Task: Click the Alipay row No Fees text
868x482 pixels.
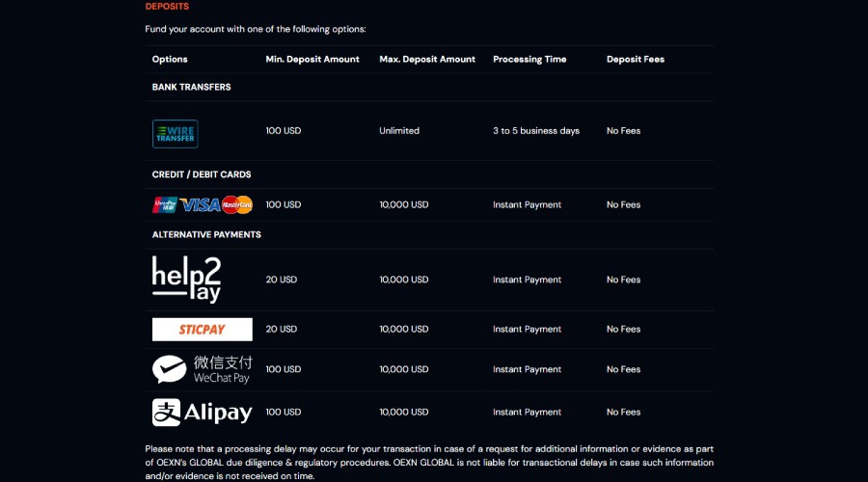Action: click(x=623, y=413)
